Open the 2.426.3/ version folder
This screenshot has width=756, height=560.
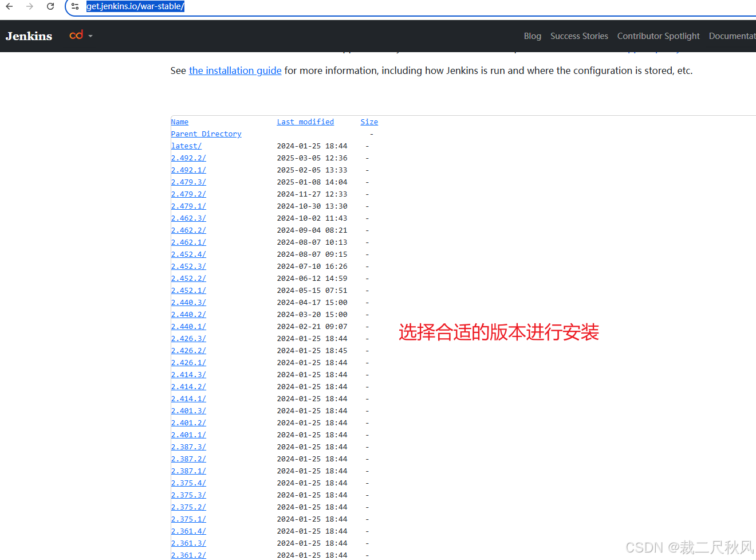point(188,339)
